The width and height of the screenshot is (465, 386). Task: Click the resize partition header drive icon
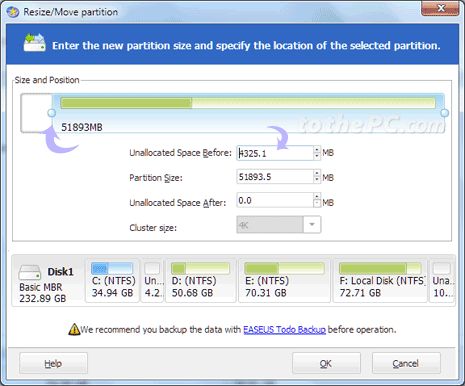click(x=34, y=42)
